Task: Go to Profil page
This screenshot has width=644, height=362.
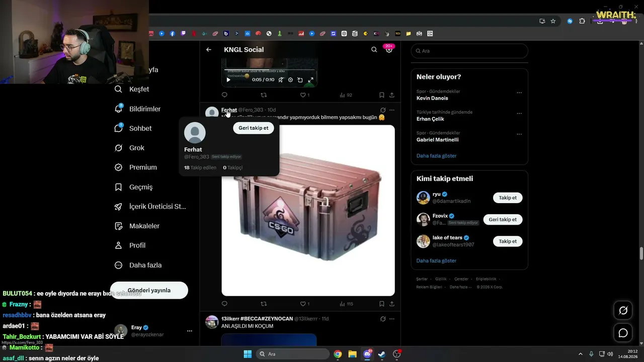Action: coord(130,245)
